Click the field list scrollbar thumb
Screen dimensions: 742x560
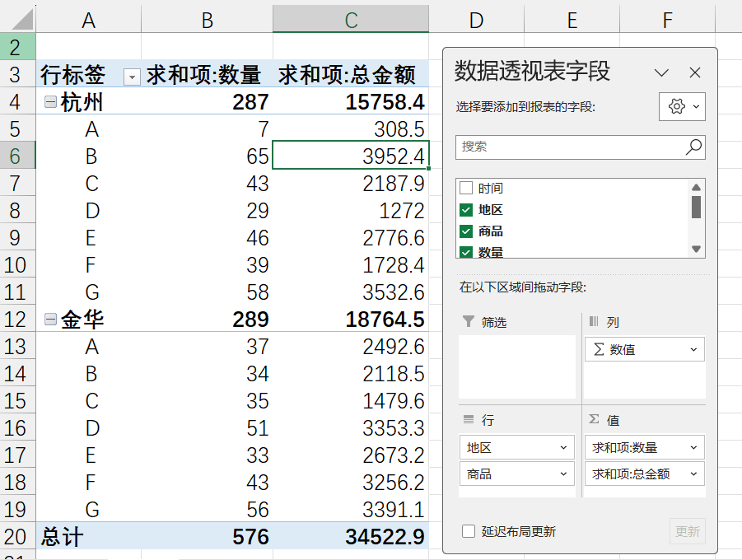click(696, 208)
